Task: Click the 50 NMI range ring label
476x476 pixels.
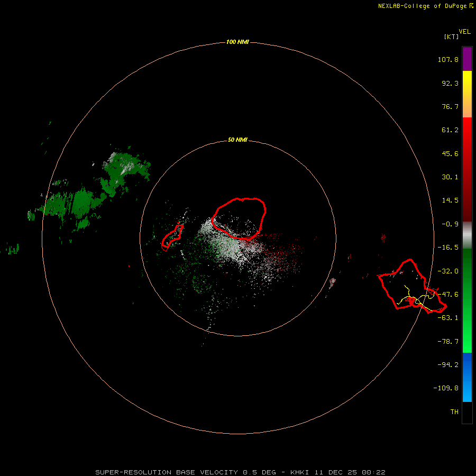Action: (237, 140)
